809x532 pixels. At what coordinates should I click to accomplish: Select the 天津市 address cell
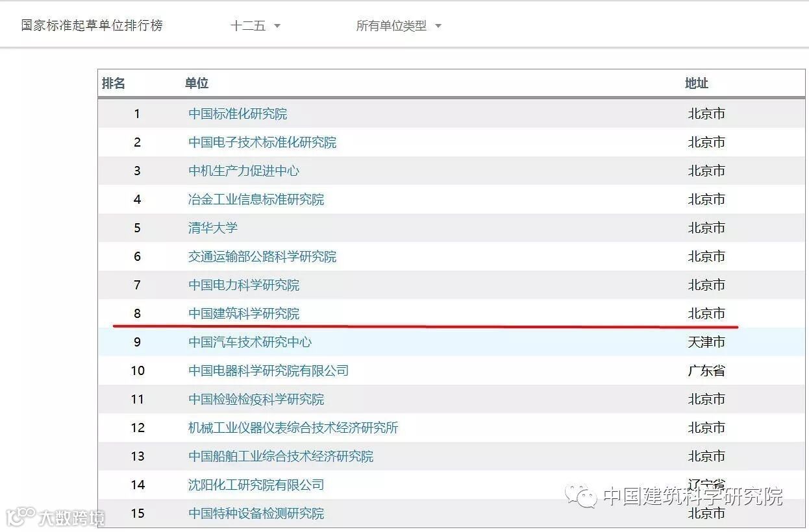pos(706,342)
